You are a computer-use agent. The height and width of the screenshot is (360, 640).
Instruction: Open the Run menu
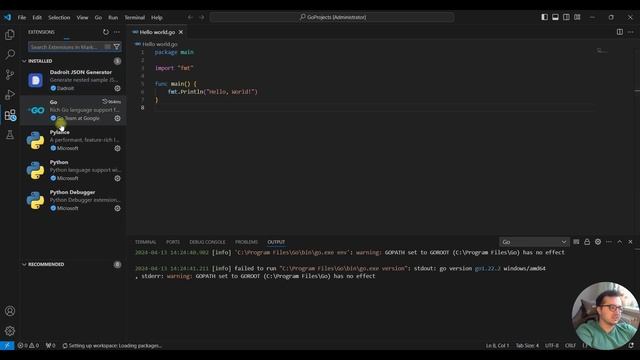113,18
